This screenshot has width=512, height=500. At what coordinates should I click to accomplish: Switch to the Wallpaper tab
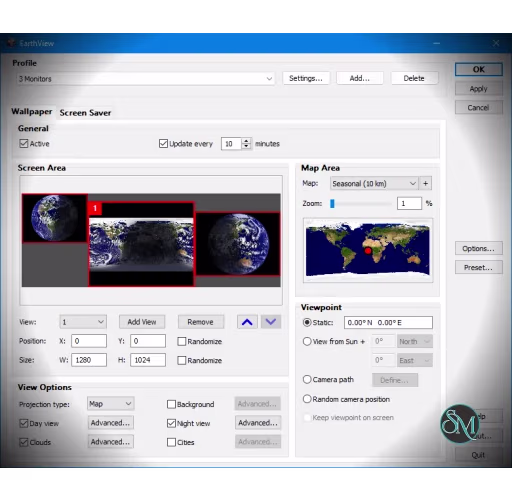click(x=32, y=112)
